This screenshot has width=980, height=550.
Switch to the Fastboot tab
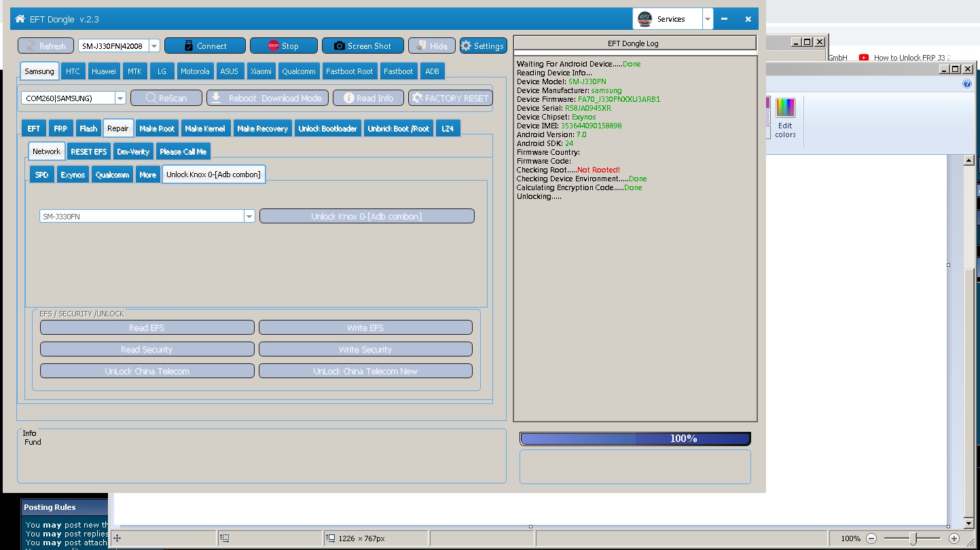(x=399, y=71)
